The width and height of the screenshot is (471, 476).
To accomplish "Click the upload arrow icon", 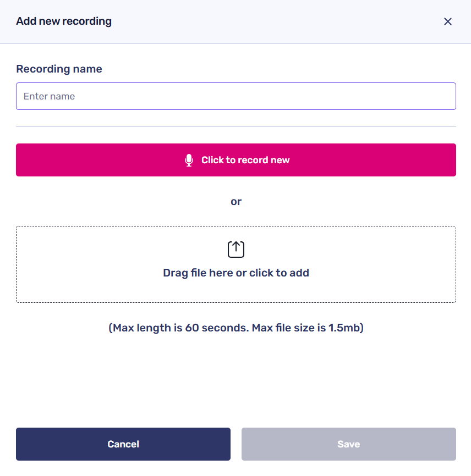I will (x=236, y=249).
